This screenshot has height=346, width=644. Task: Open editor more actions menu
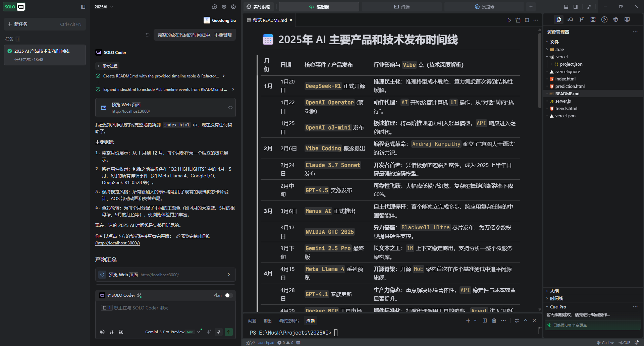pos(536,20)
